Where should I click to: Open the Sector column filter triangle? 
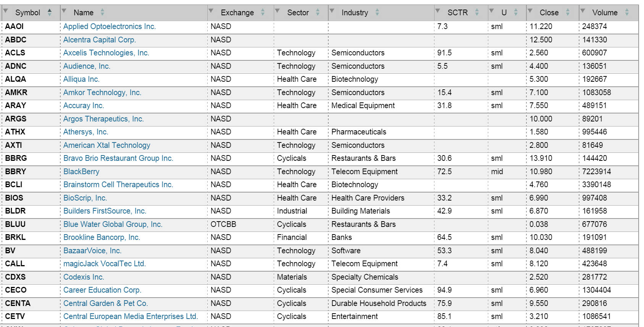point(278,11)
